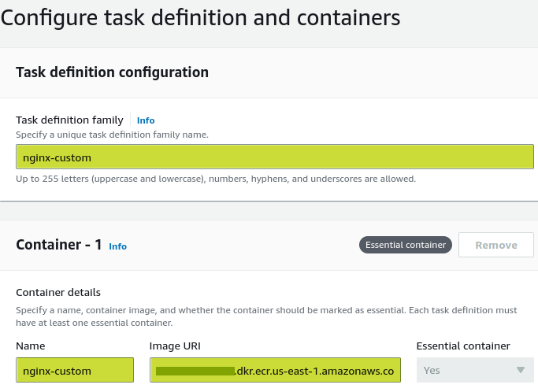Click the Task definition family input field
The height and width of the screenshot is (392, 538).
(274, 157)
